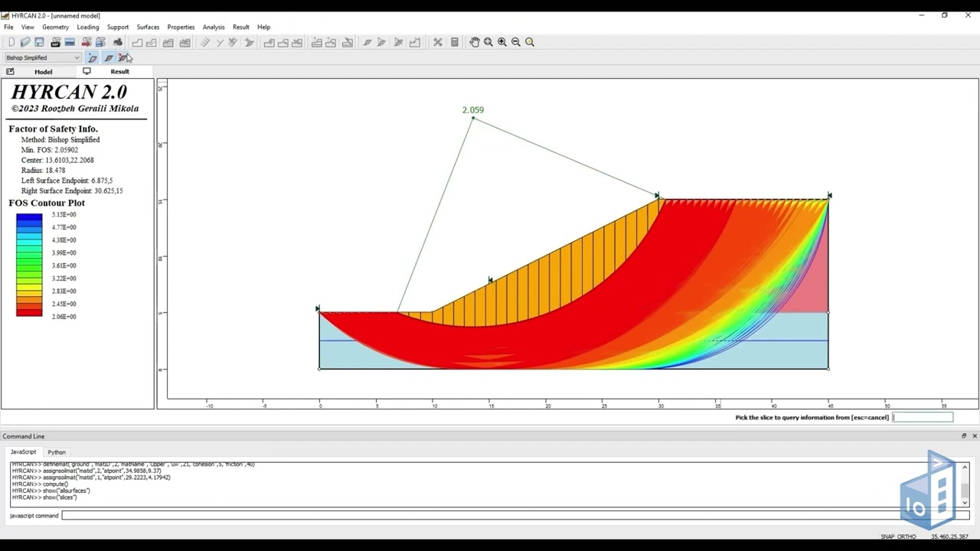Viewport: 980px width, 551px height.
Task: Click the red 2.06E+00 legend swatch
Action: (x=29, y=312)
